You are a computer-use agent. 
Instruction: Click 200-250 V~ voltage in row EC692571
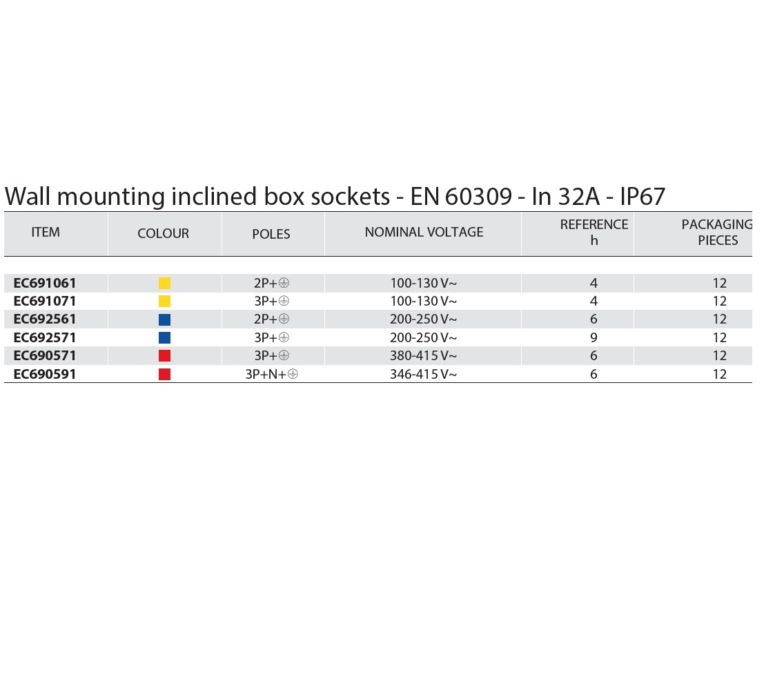424,337
